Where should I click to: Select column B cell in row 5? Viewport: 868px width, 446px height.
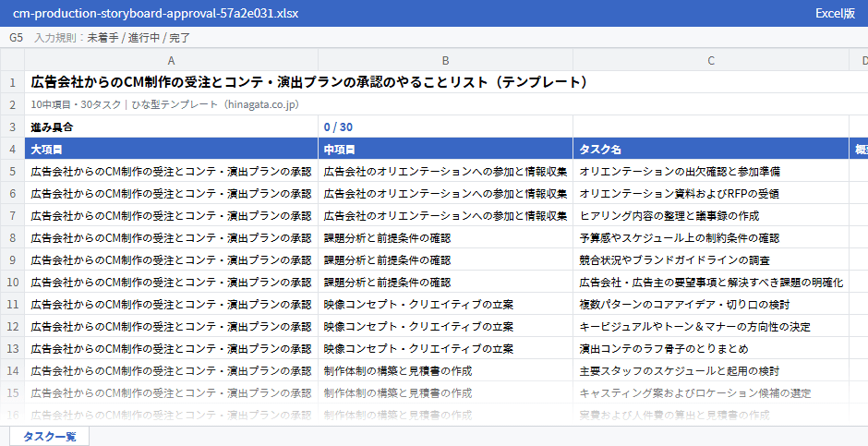445,171
